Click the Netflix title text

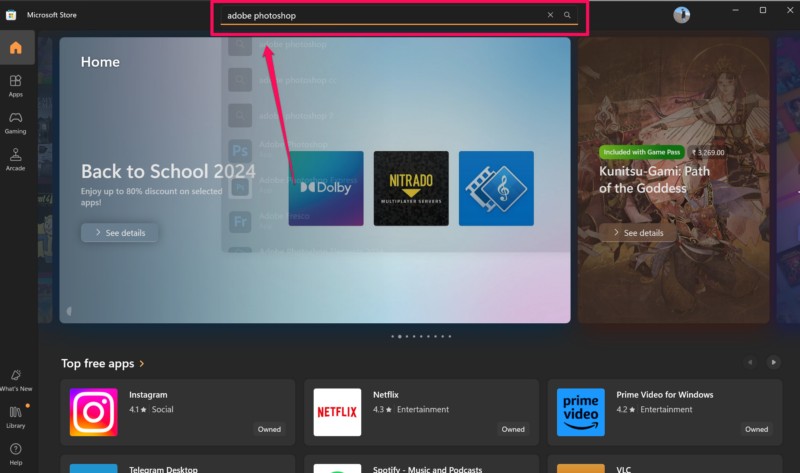tap(386, 394)
